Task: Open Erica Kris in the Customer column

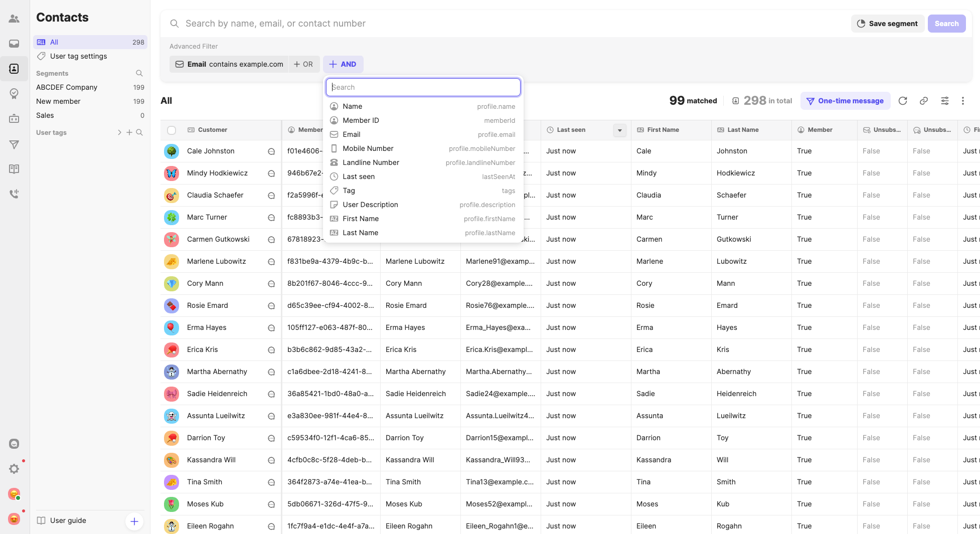Action: click(203, 349)
